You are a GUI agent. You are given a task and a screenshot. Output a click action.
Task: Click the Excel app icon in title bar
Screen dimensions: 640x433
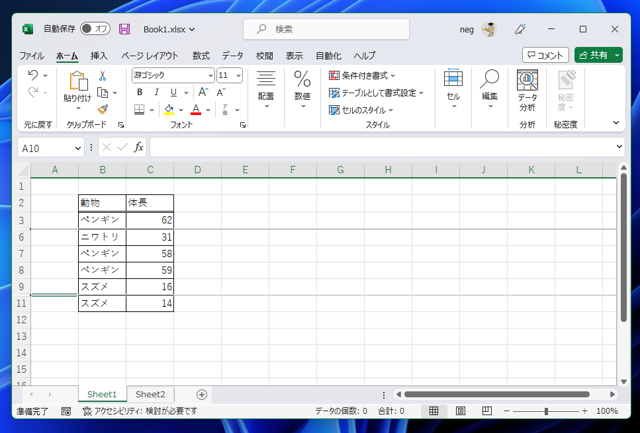click(x=27, y=29)
